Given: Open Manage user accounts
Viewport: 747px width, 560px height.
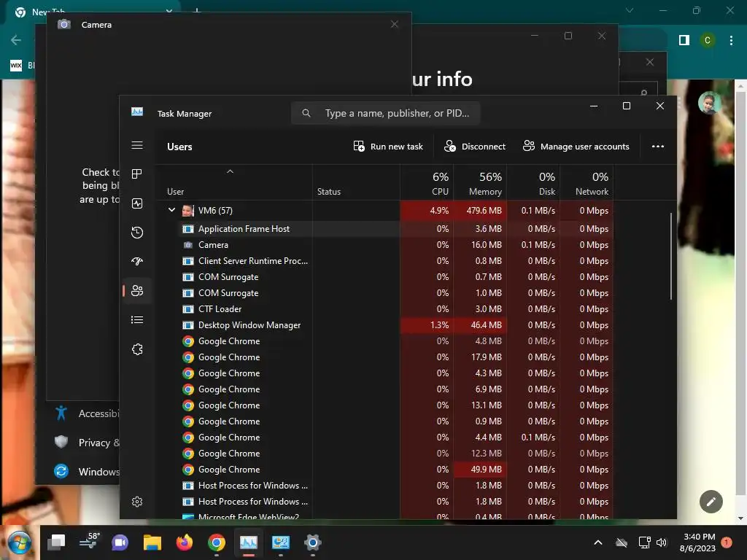Looking at the screenshot, I should click(576, 147).
